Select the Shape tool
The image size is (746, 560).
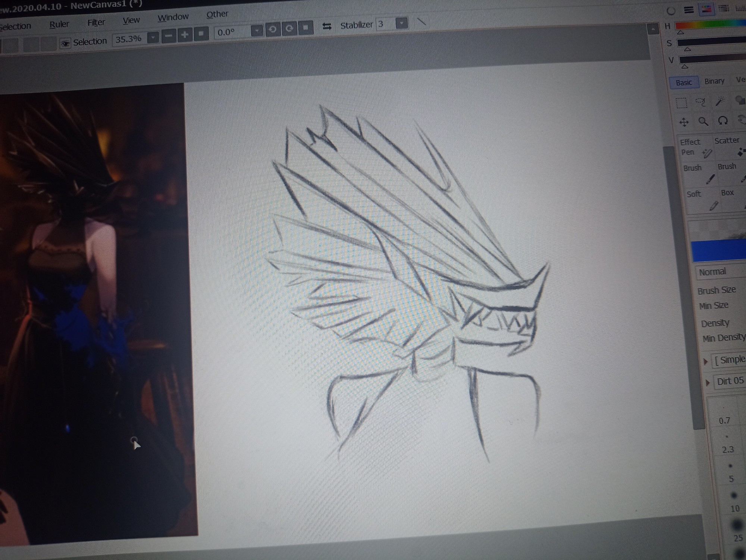pyautogui.click(x=740, y=100)
